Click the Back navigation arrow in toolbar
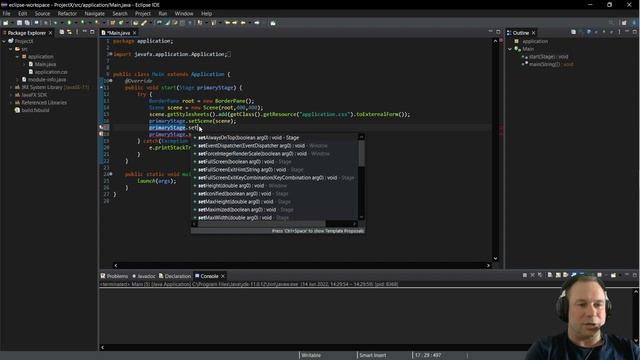Image resolution: width=640 pixels, height=360 pixels. coord(242,23)
